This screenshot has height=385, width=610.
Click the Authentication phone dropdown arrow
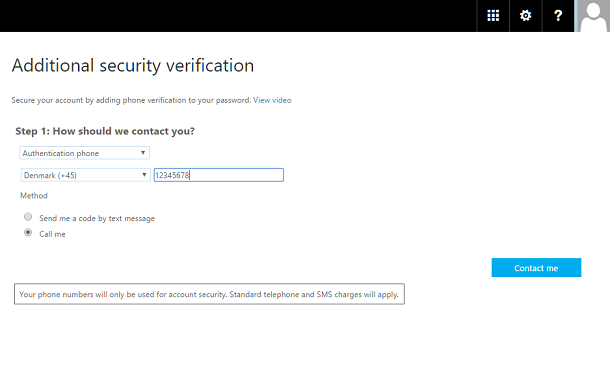pos(143,153)
